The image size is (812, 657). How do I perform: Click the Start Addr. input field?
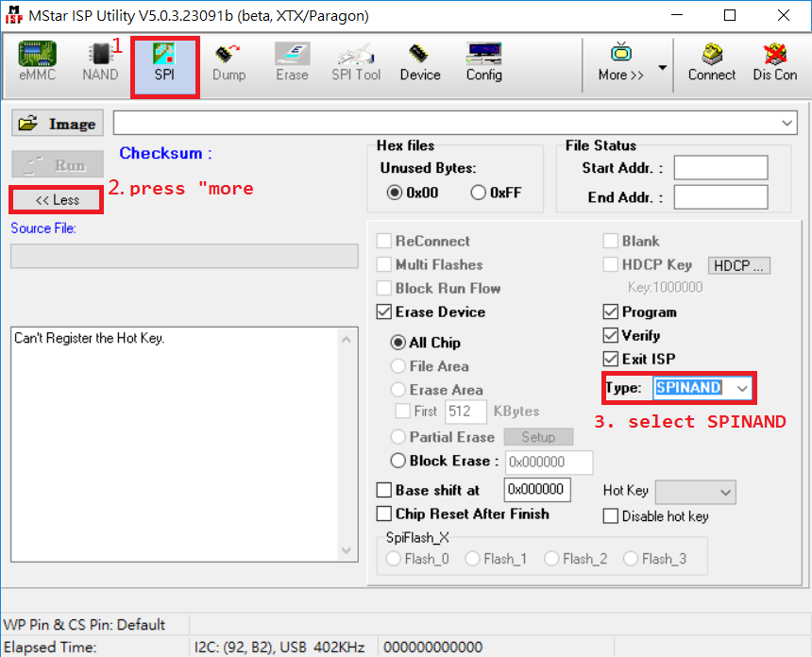coord(719,168)
